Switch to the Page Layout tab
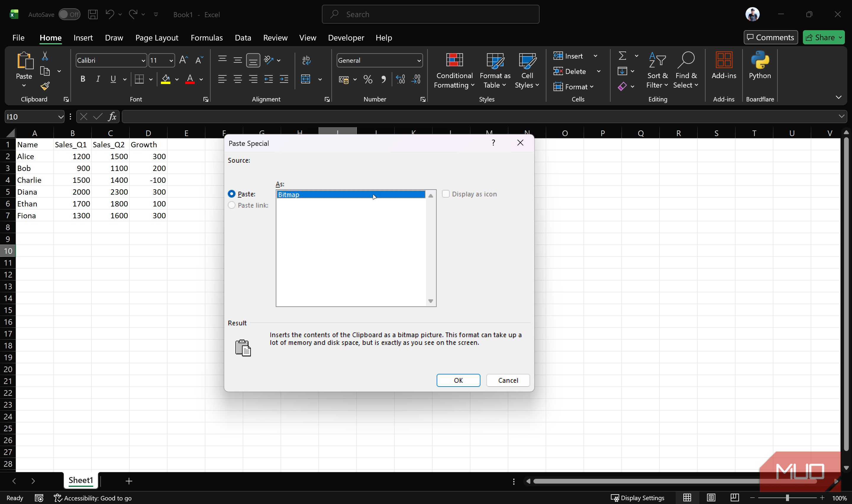Screen dimensions: 852x504 (x=156, y=38)
